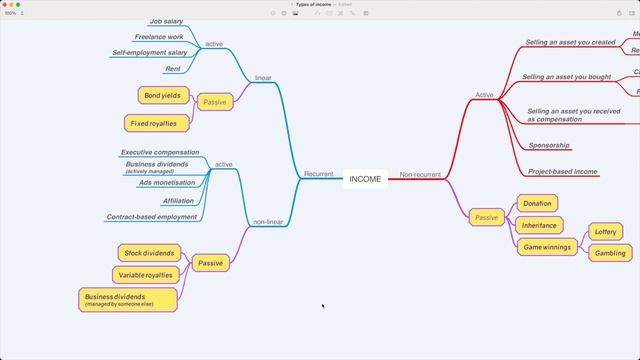Select 'Selling an asset you bought' node
Viewport: 640px width, 360px height.
(x=567, y=77)
